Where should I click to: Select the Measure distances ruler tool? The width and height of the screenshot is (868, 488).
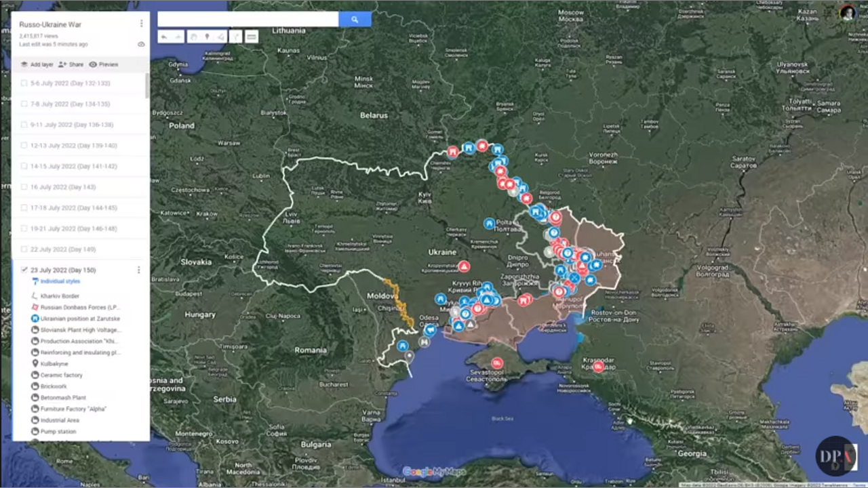[252, 37]
